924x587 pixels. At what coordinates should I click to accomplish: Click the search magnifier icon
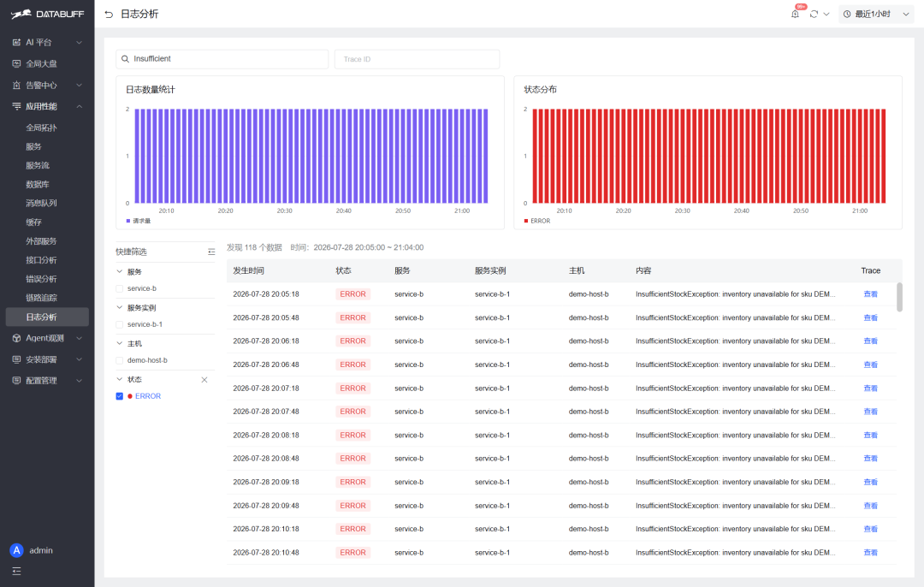pos(125,59)
